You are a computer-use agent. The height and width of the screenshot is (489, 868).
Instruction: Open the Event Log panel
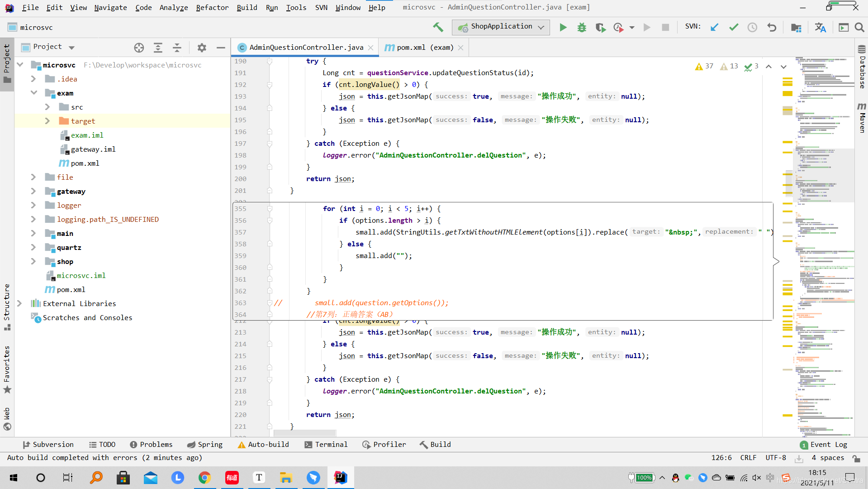(x=824, y=445)
